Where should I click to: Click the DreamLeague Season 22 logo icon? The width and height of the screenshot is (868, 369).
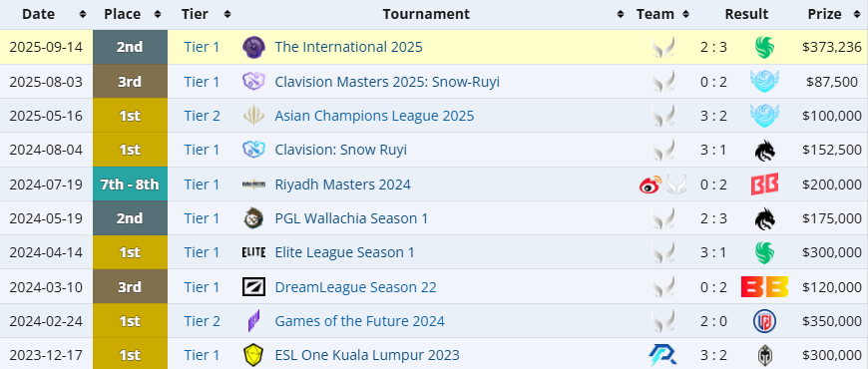[253, 287]
